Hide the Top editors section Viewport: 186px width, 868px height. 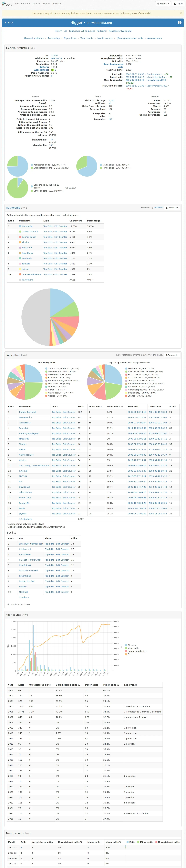point(24,355)
